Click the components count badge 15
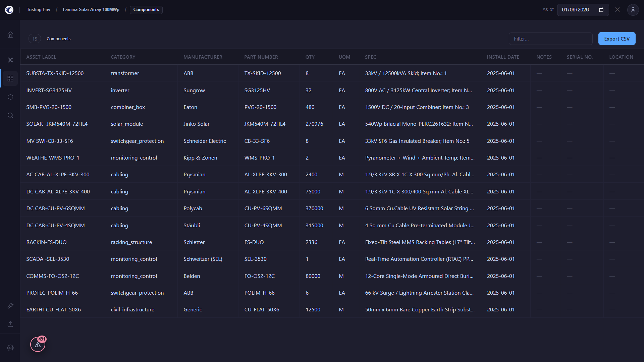The height and width of the screenshot is (362, 644). pyautogui.click(x=35, y=39)
